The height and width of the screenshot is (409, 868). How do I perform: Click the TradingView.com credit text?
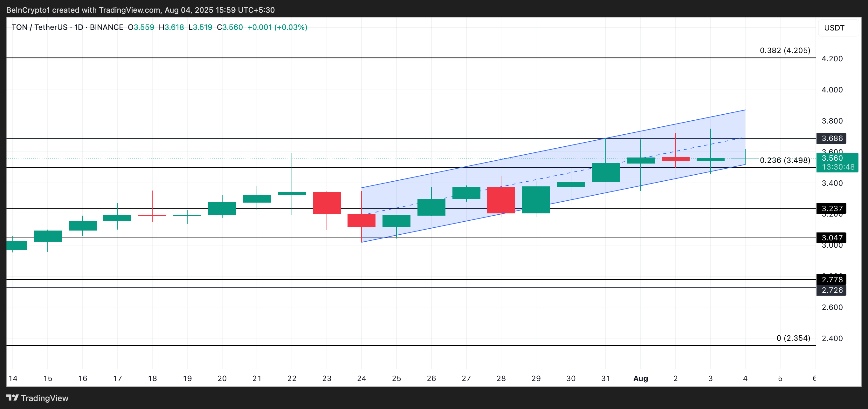pyautogui.click(x=128, y=10)
